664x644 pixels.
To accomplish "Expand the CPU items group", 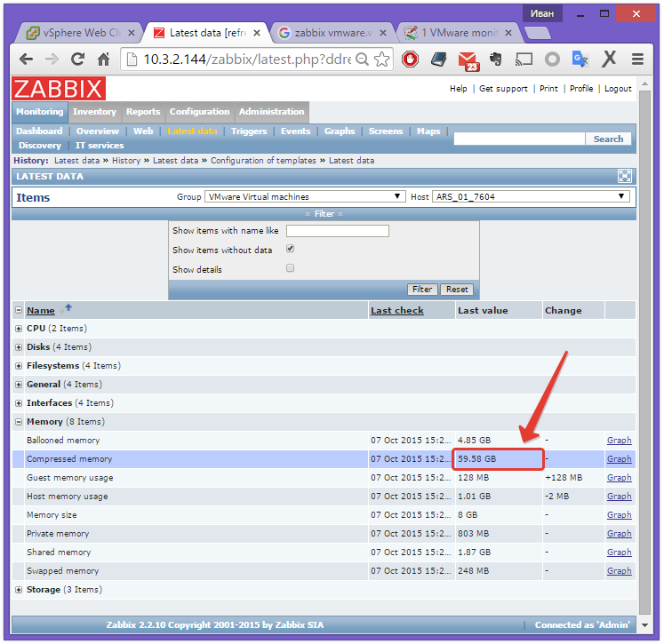I will click(x=19, y=329).
